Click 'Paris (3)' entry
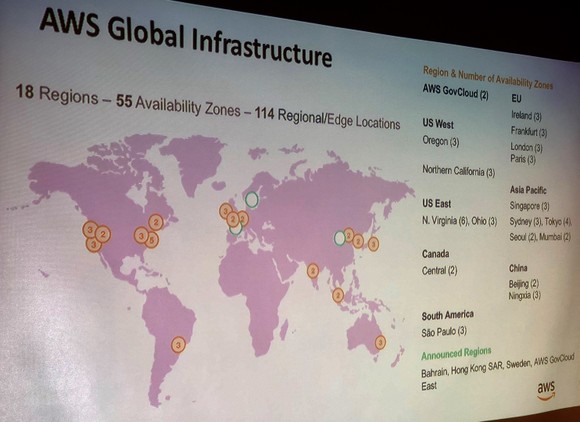 [x=523, y=159]
